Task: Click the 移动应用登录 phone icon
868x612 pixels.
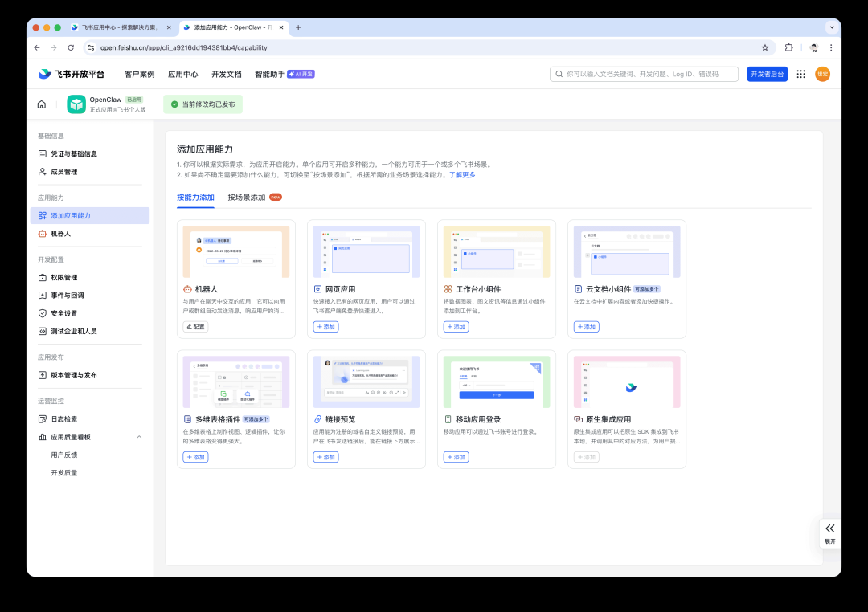Action: point(448,419)
